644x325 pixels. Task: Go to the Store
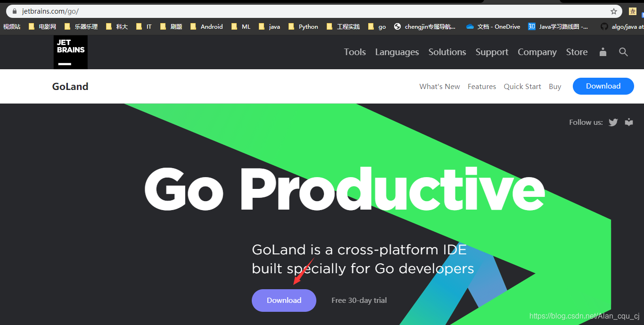tap(577, 52)
